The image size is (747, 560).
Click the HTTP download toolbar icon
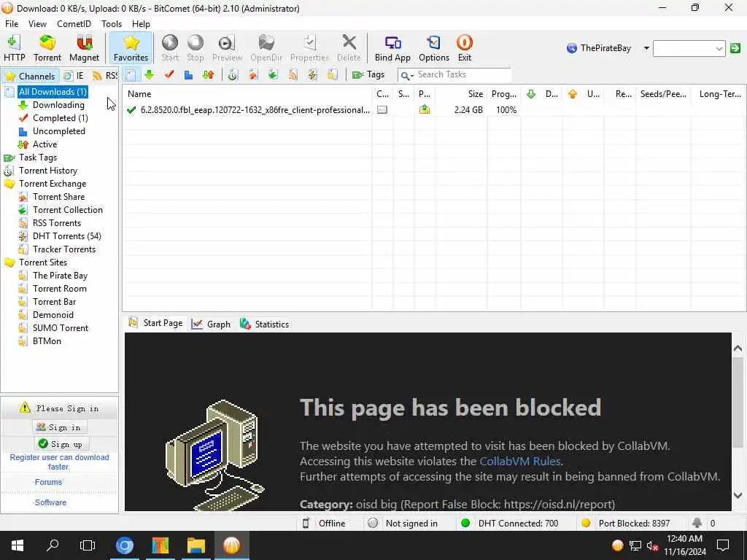click(x=15, y=48)
